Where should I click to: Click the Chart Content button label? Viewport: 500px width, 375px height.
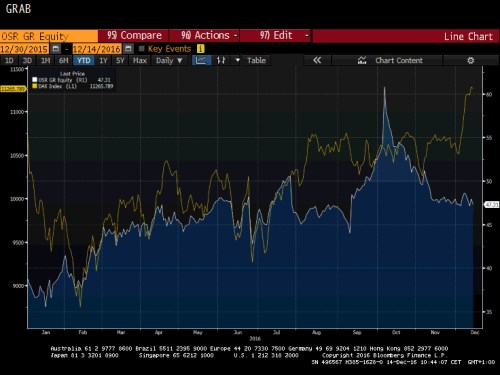click(399, 60)
